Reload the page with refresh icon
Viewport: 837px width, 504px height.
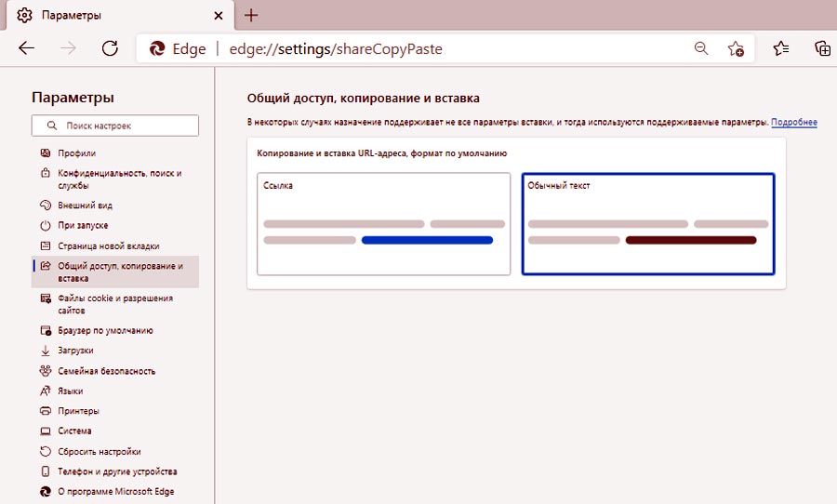(110, 48)
